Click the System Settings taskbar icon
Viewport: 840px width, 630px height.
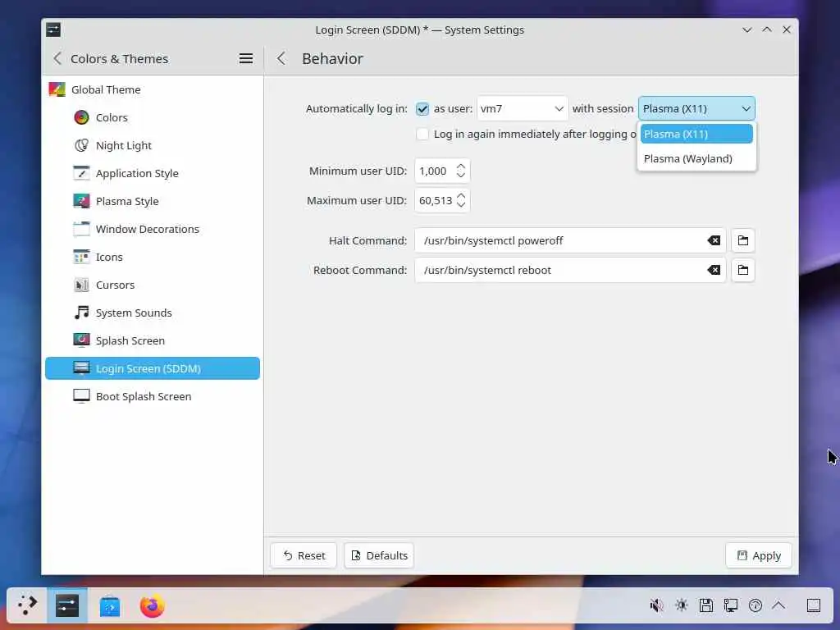tap(67, 605)
